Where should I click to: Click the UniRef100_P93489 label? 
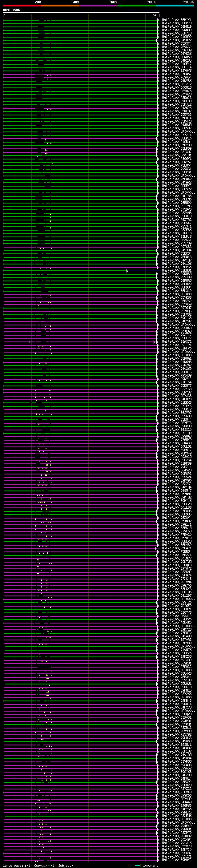(x=176, y=375)
